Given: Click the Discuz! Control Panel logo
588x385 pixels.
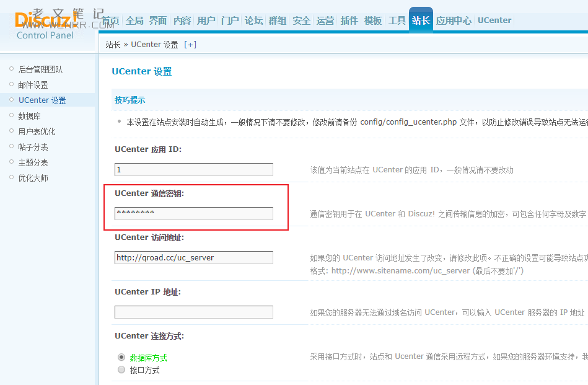Looking at the screenshot, I should tap(45, 26).
